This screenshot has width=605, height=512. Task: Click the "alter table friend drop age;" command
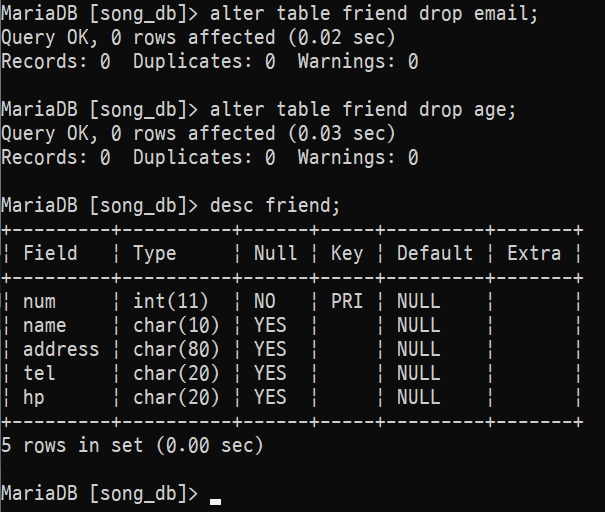coord(363,110)
